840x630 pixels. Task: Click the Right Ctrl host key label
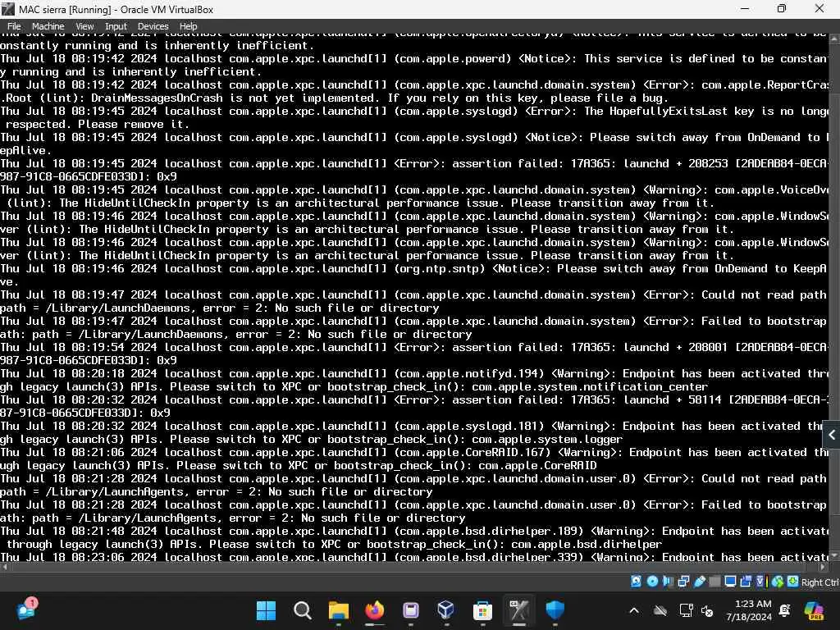[x=820, y=582]
